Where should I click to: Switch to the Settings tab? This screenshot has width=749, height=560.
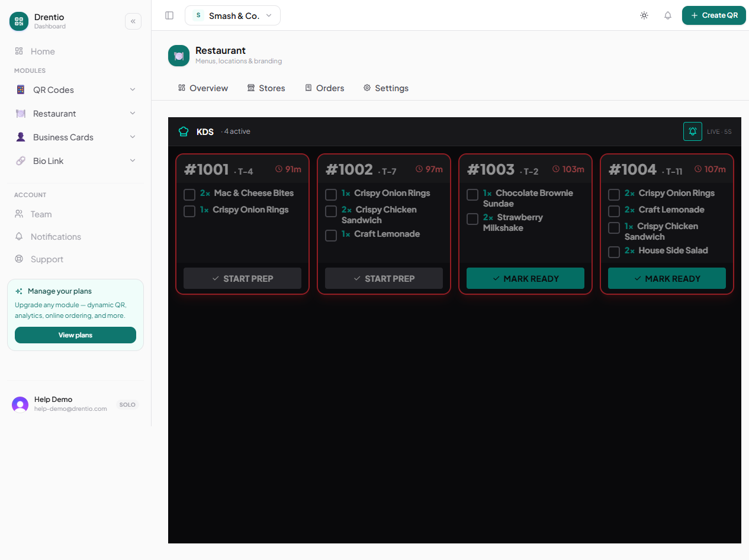pos(386,88)
